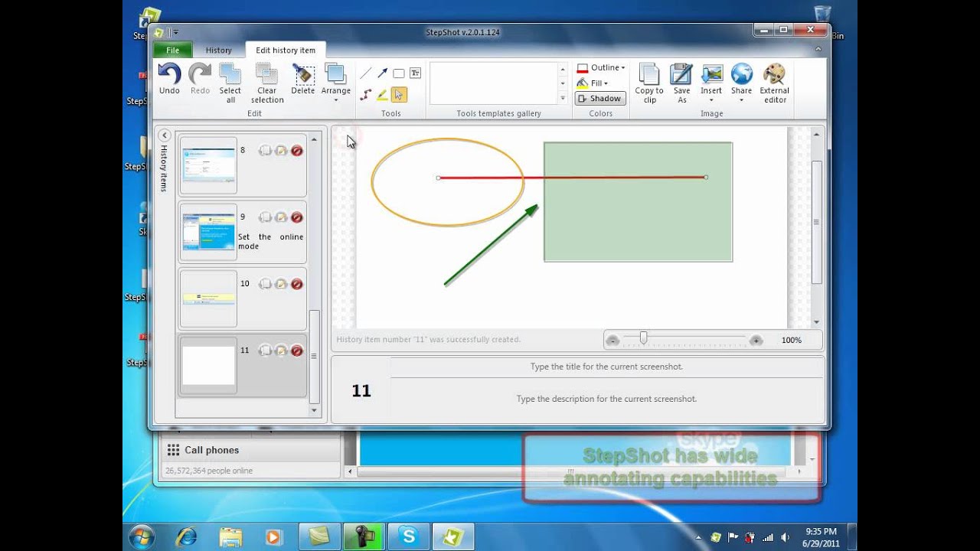
Task: Open the Fill color dropdown
Action: [593, 83]
